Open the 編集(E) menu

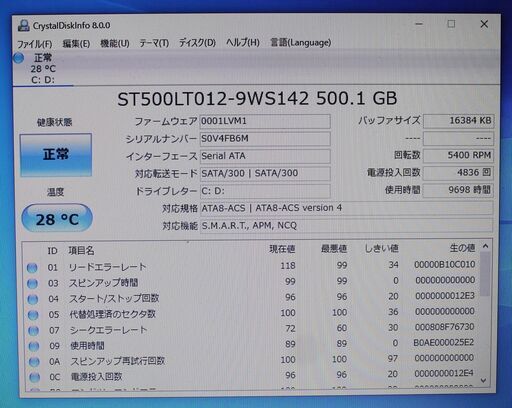tap(76, 44)
